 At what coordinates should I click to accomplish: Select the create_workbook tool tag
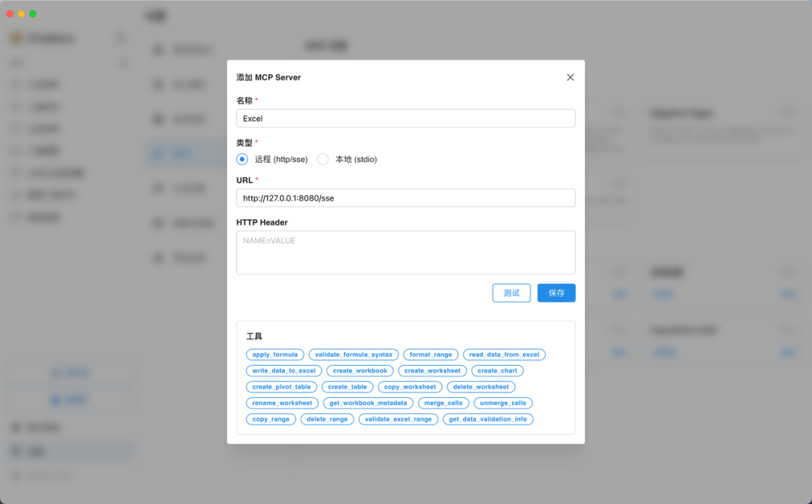[360, 371]
